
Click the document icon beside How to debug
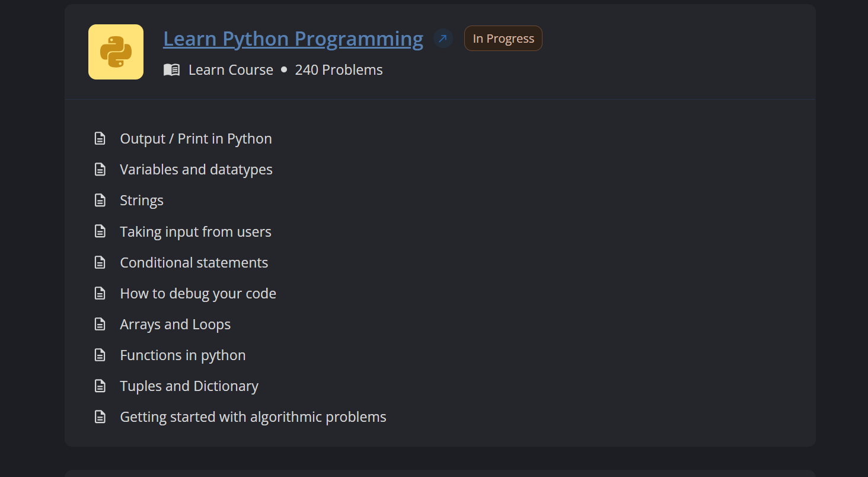tap(100, 293)
